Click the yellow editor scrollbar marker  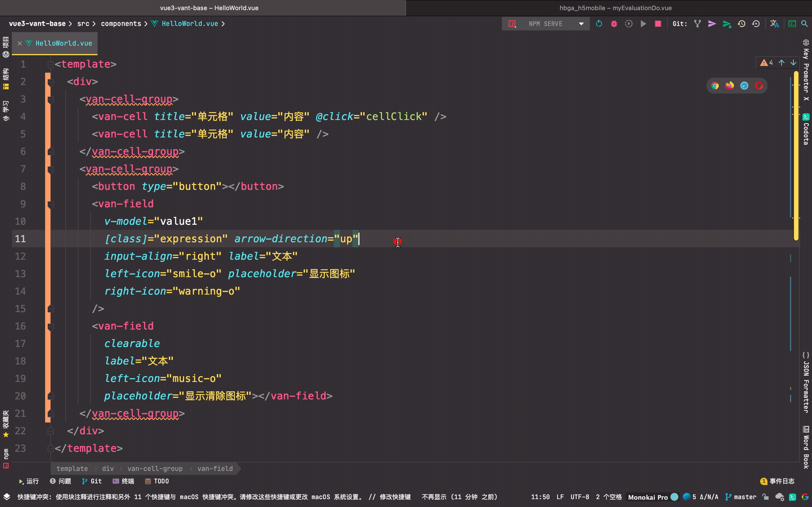[x=796, y=154]
